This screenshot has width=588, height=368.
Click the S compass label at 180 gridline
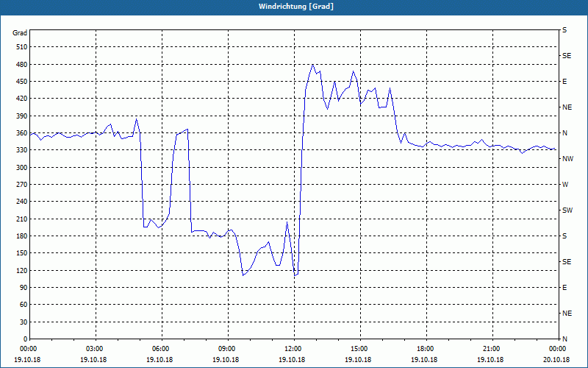[x=564, y=236]
